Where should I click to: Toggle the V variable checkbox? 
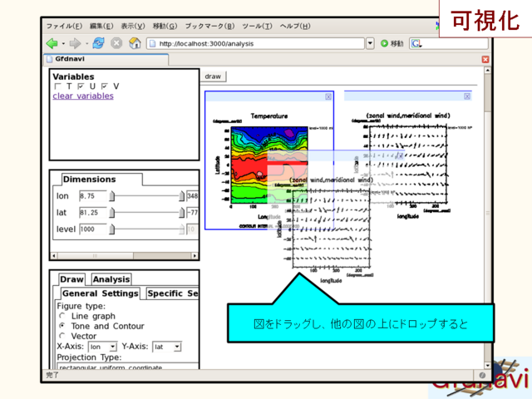tap(105, 86)
